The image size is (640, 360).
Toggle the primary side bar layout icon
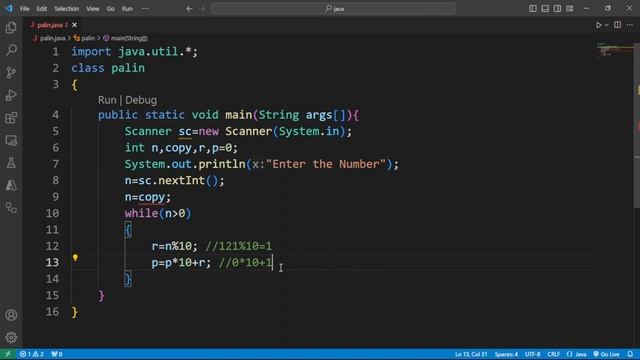coord(533,8)
